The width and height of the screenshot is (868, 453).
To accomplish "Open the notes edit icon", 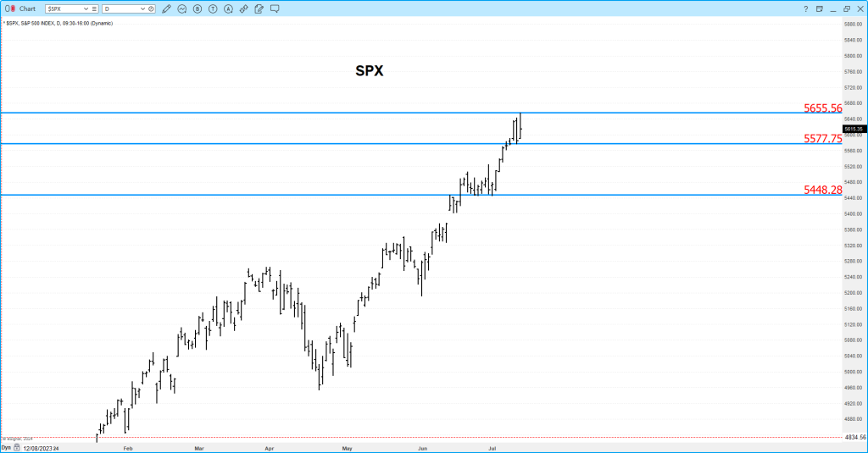I will coord(259,8).
